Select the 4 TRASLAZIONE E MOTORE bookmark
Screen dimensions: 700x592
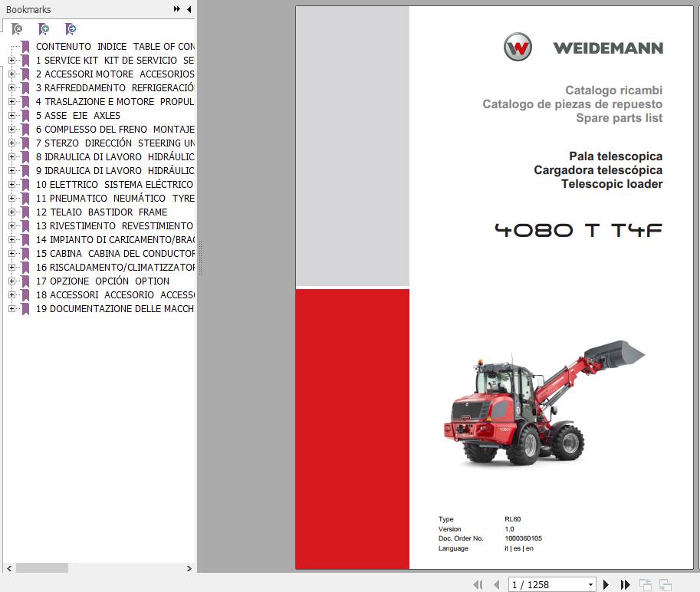point(115,102)
